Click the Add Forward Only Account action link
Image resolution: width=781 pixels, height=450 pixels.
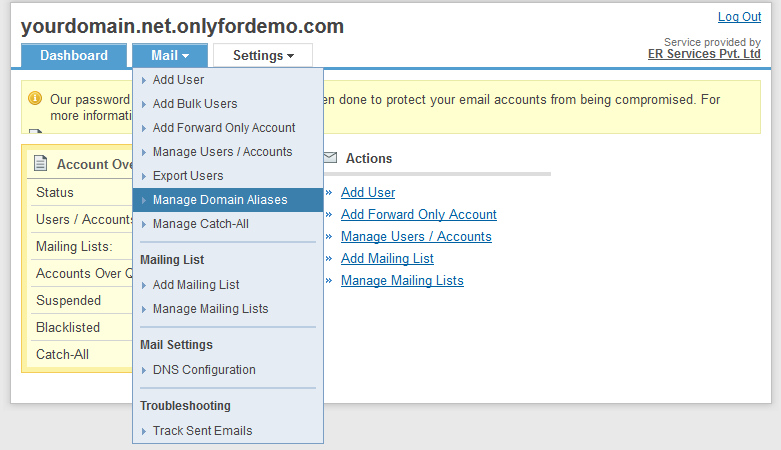[418, 215]
